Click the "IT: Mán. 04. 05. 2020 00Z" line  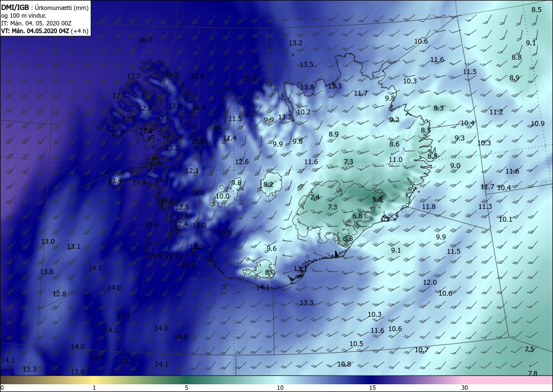pyautogui.click(x=36, y=23)
